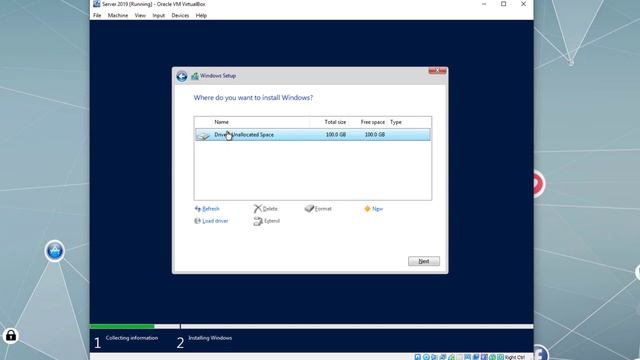Click the disk drive icon in the partition list
This screenshot has width=640, height=360.
[203, 136]
